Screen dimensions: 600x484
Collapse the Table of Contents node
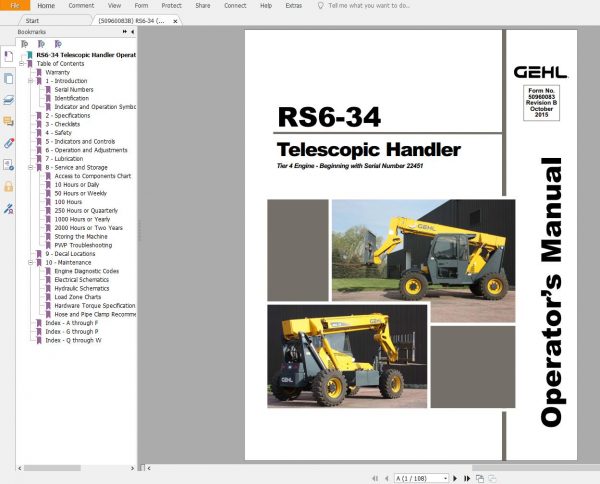coord(22,64)
